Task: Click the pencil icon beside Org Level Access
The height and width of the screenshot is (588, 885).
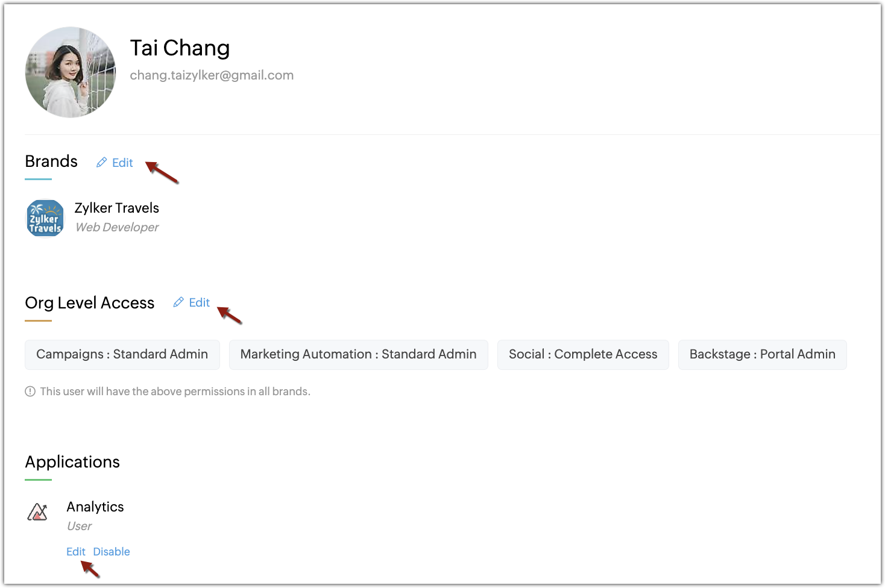Action: click(x=178, y=302)
